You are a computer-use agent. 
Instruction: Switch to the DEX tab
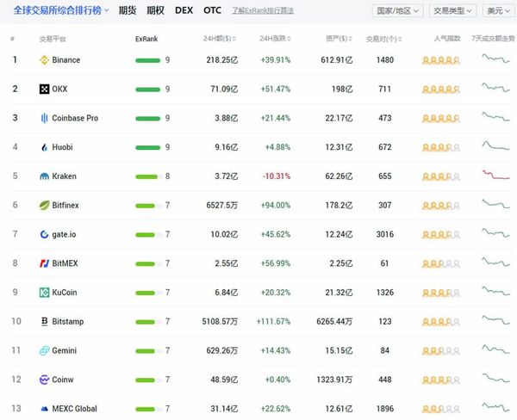(x=184, y=10)
